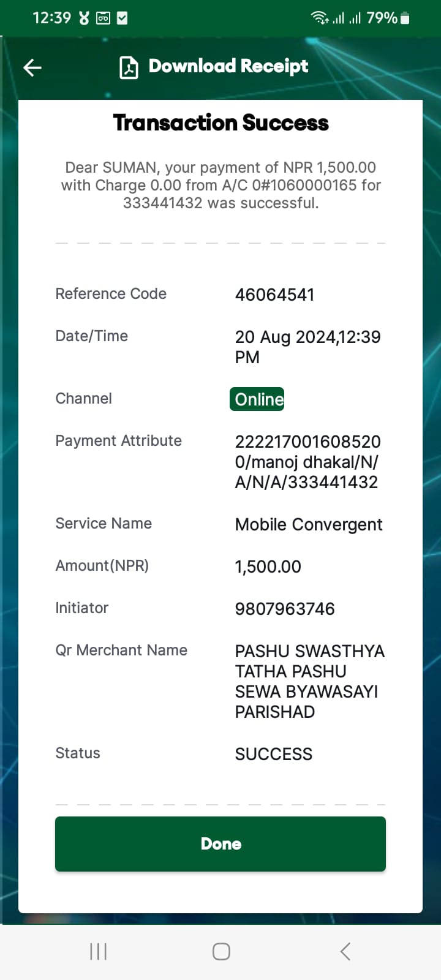Tap the Wi-Fi status icon
The width and height of the screenshot is (441, 980).
(320, 18)
